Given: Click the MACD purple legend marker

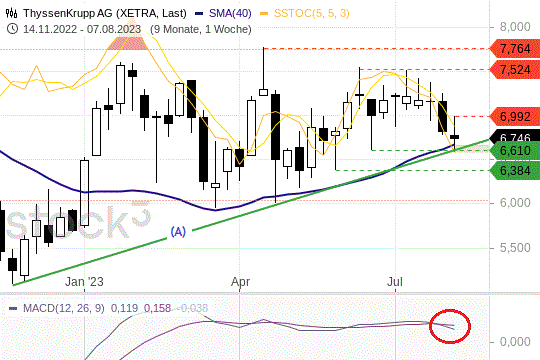Looking at the screenshot, I should [13, 308].
